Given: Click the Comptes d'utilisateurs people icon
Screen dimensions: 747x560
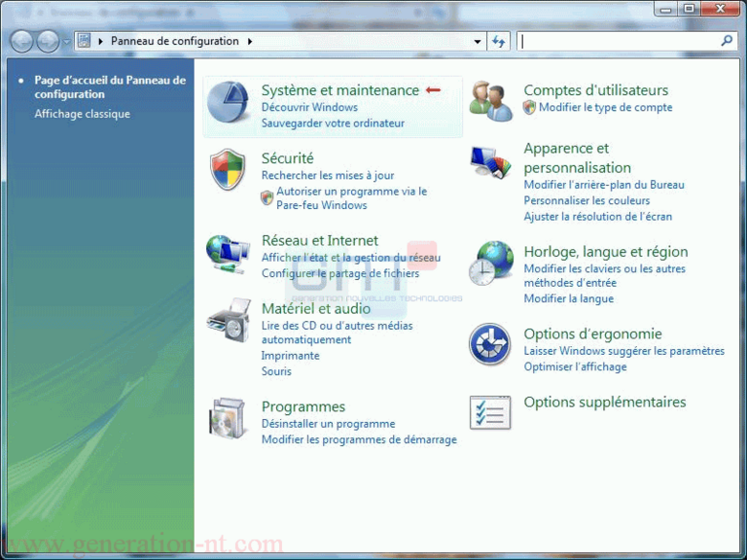Looking at the screenshot, I should 490,101.
